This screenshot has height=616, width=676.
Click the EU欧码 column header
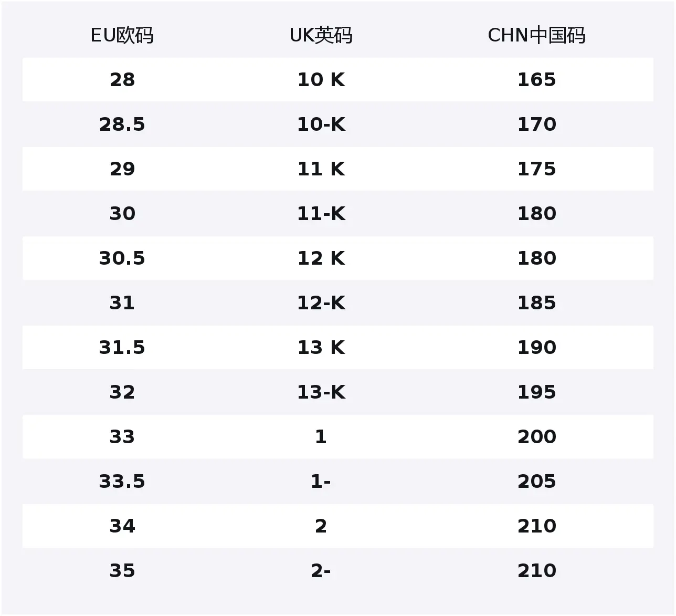click(x=122, y=35)
